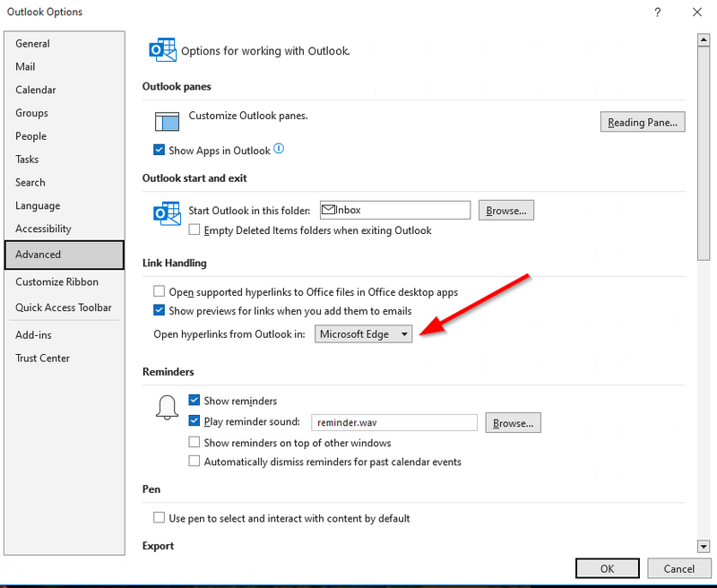
Task: Enable Show reminders on top of other windows
Action: click(x=194, y=443)
